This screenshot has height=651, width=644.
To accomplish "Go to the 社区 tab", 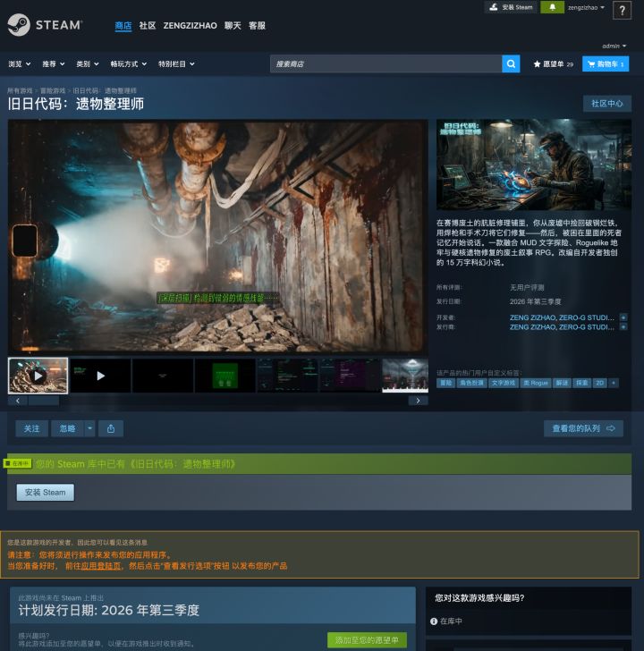I will click(x=148, y=26).
